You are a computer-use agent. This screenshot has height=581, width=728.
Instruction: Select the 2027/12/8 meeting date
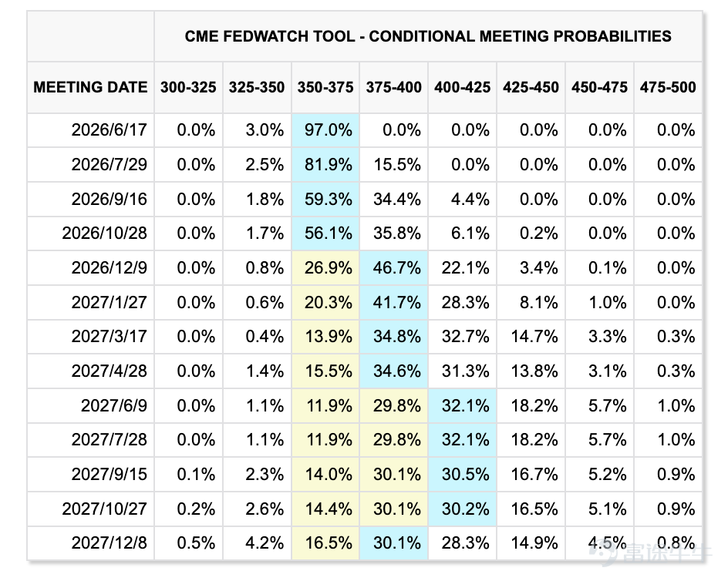pyautogui.click(x=109, y=543)
